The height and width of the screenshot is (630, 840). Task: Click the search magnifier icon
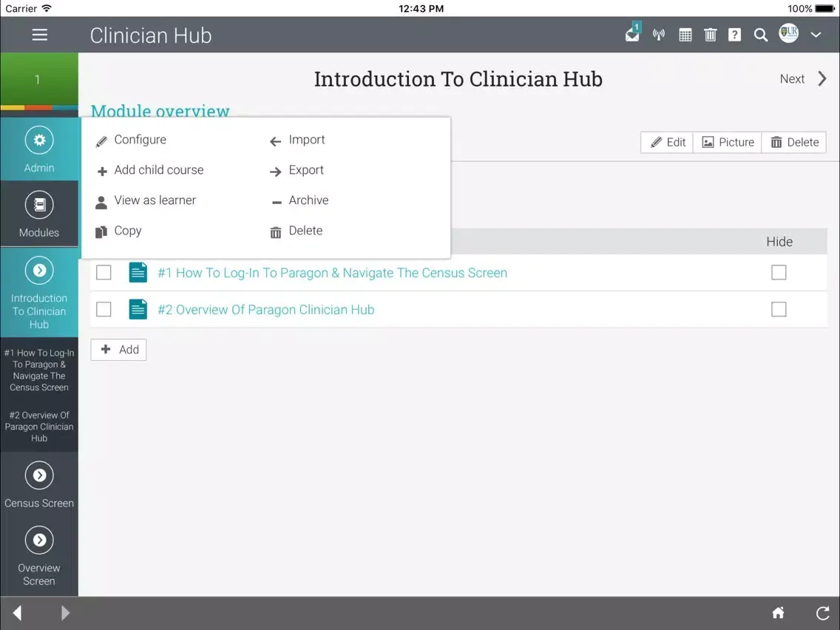(760, 35)
